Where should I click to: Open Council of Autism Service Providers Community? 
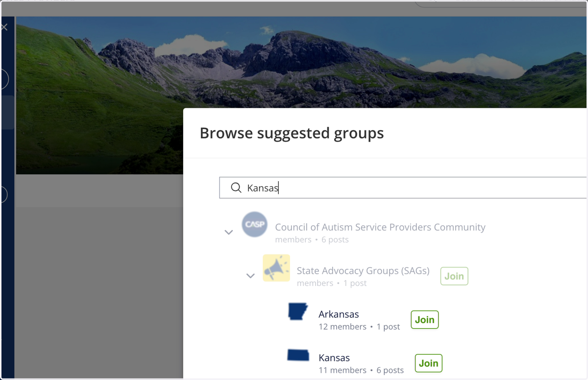tap(380, 227)
